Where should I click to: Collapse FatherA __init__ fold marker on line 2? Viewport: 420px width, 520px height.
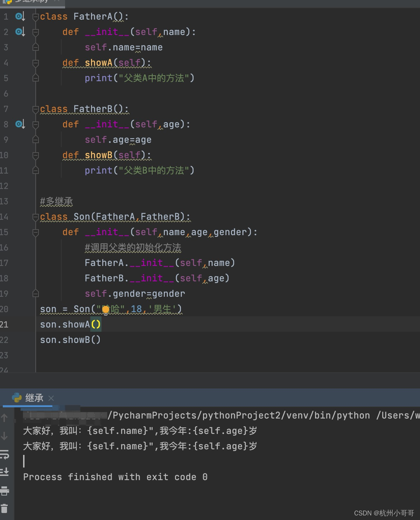click(35, 32)
